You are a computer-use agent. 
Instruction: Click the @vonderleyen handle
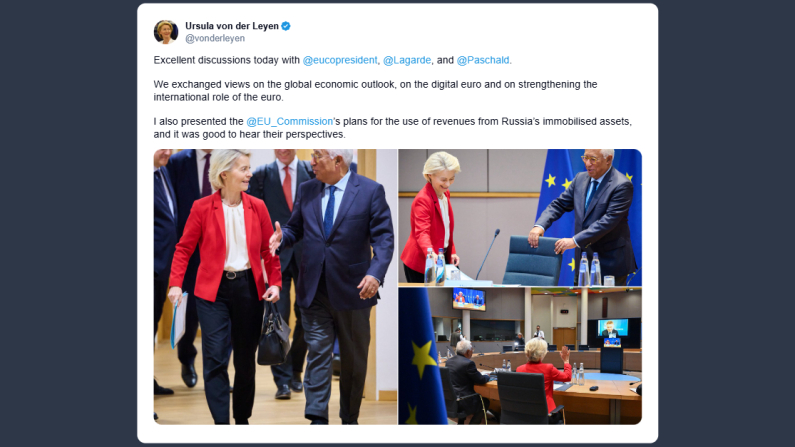click(215, 39)
